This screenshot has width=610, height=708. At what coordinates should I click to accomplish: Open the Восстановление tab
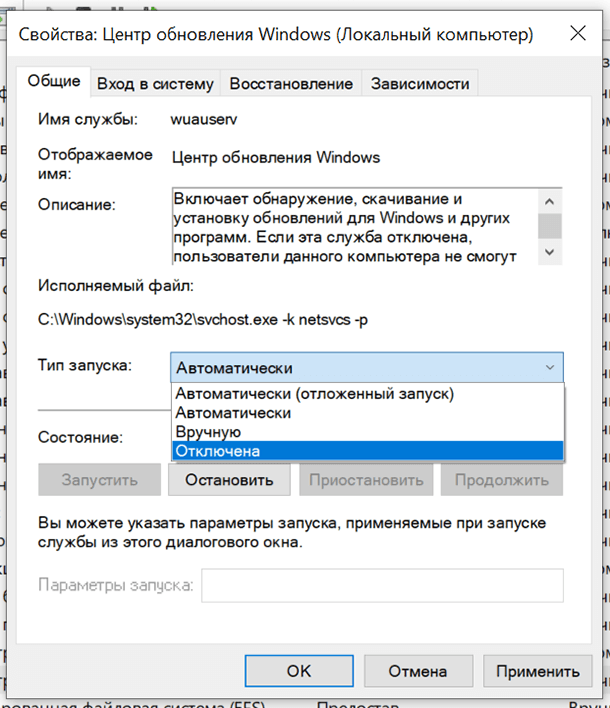(x=291, y=84)
